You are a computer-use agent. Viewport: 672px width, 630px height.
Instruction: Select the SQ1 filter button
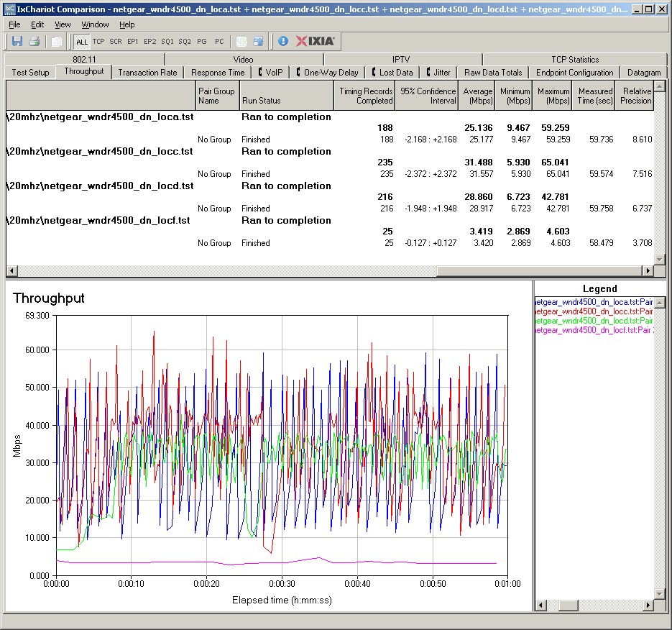[x=167, y=42]
